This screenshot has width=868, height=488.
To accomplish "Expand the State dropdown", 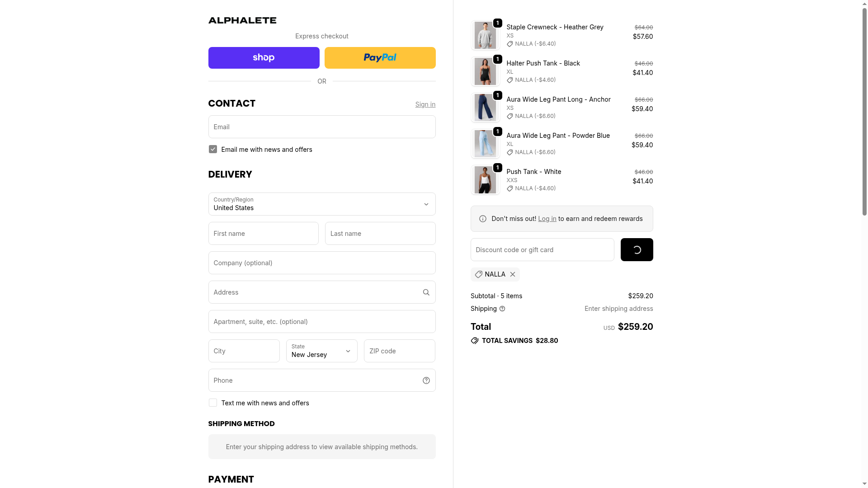I will pos(321,351).
